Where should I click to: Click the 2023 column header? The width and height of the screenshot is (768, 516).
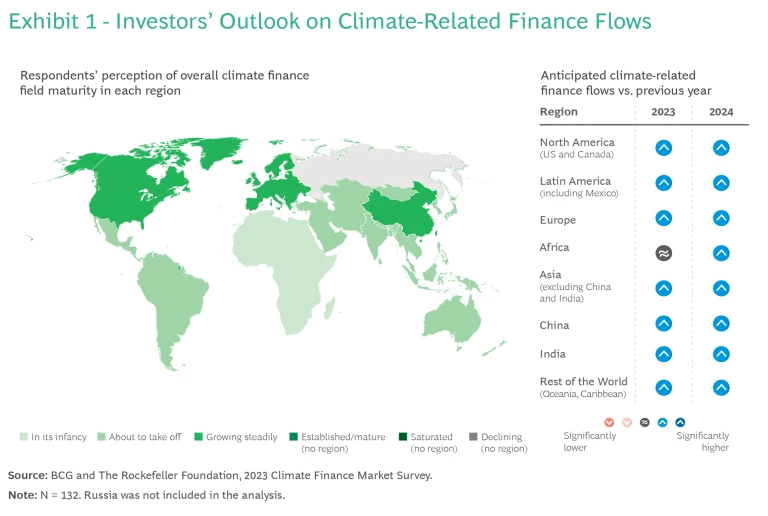pyautogui.click(x=663, y=112)
